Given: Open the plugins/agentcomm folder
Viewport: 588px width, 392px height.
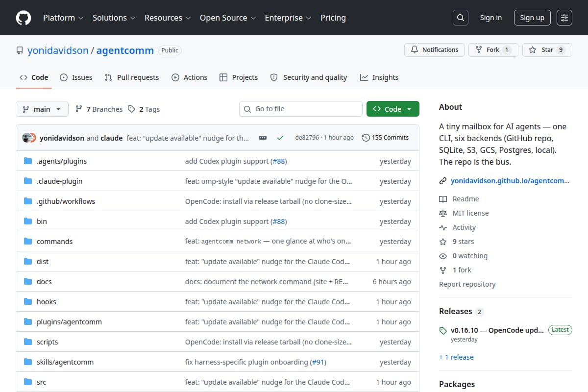Looking at the screenshot, I should click(x=69, y=322).
